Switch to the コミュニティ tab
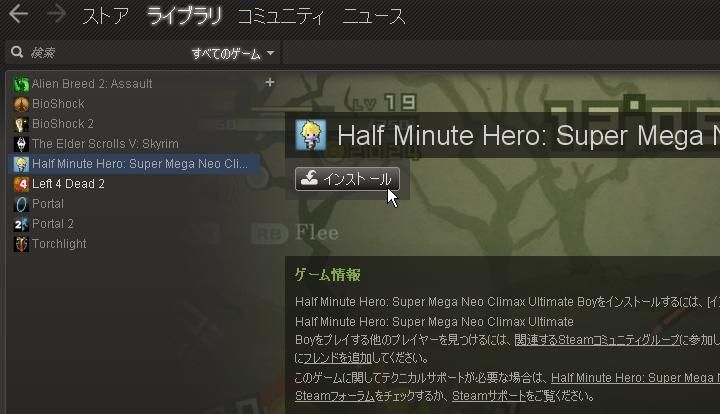Viewport: 720px width, 414px height. click(x=281, y=17)
